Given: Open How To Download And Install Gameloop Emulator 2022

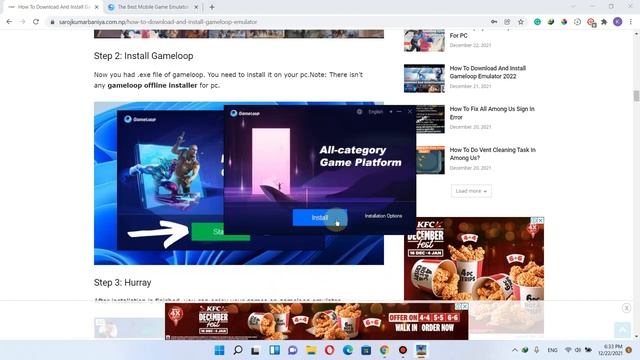Looking at the screenshot, I should (488, 72).
